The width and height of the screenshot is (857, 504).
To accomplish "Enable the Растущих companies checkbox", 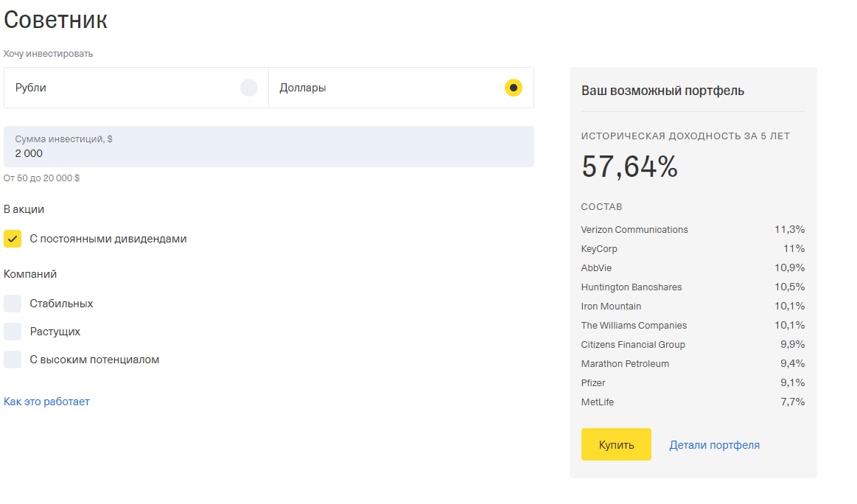I will (13, 332).
